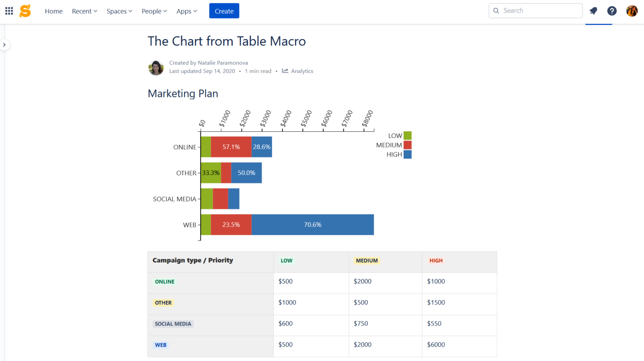This screenshot has width=644, height=361.
Task: Open the Spaces dropdown
Action: point(119,11)
